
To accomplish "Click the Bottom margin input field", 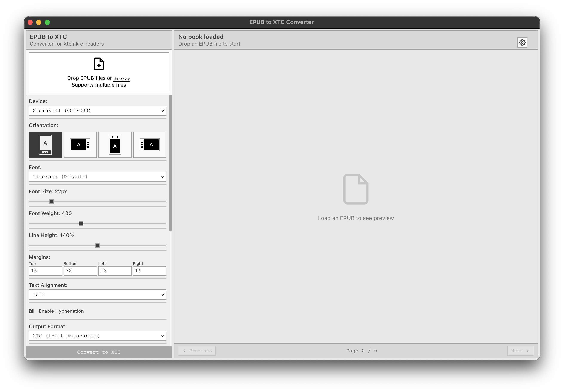I will coord(80,271).
